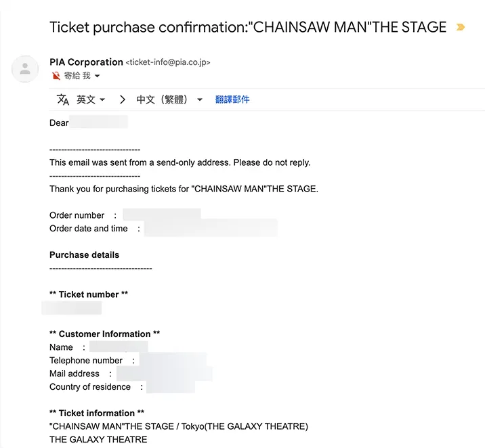Click the redacted Order number value
485x448 pixels.
(162, 215)
